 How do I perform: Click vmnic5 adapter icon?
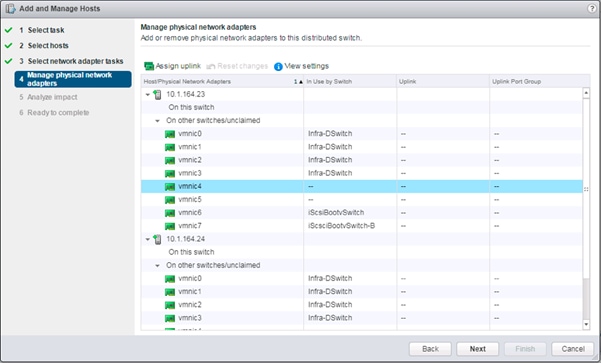(170, 200)
